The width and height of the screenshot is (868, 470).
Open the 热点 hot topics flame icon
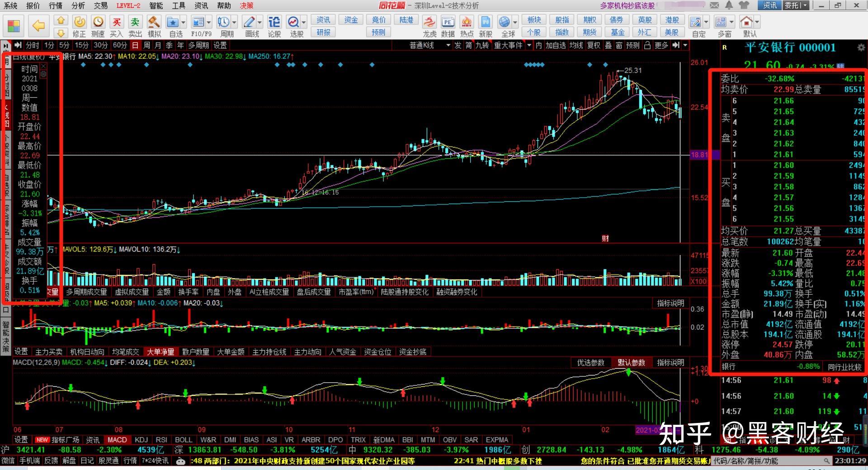tap(467, 27)
